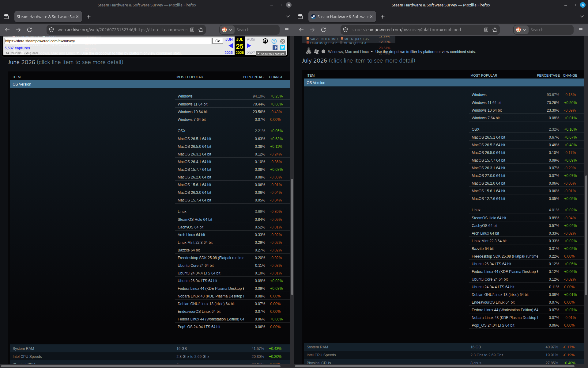Open Firefox View in the archive window
The image size is (588, 368).
tap(6, 17)
